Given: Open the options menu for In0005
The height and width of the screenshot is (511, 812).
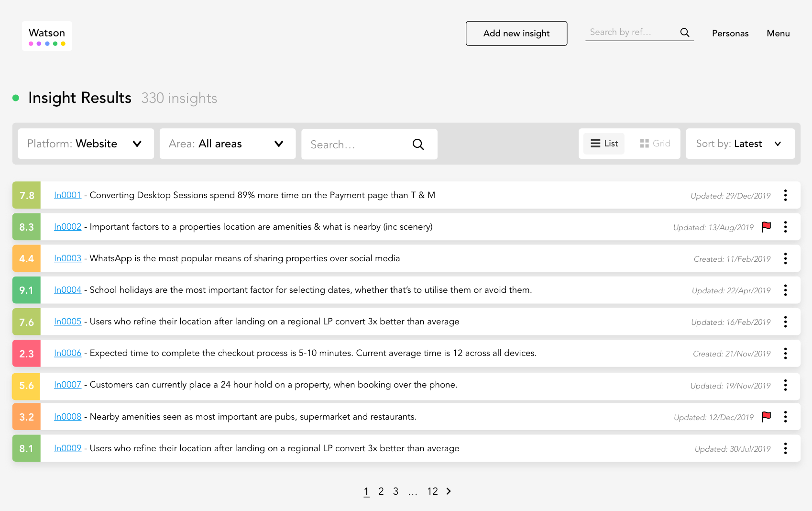Looking at the screenshot, I should (785, 322).
